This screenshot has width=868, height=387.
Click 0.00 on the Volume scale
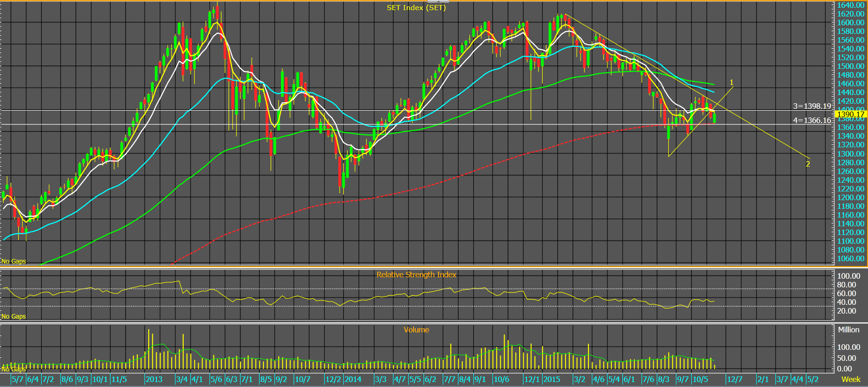coord(845,369)
